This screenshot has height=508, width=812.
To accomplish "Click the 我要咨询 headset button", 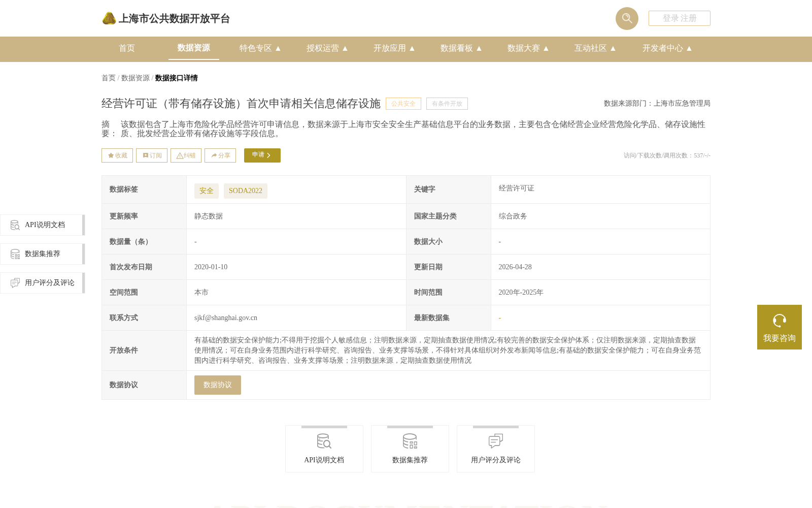I will (780, 327).
